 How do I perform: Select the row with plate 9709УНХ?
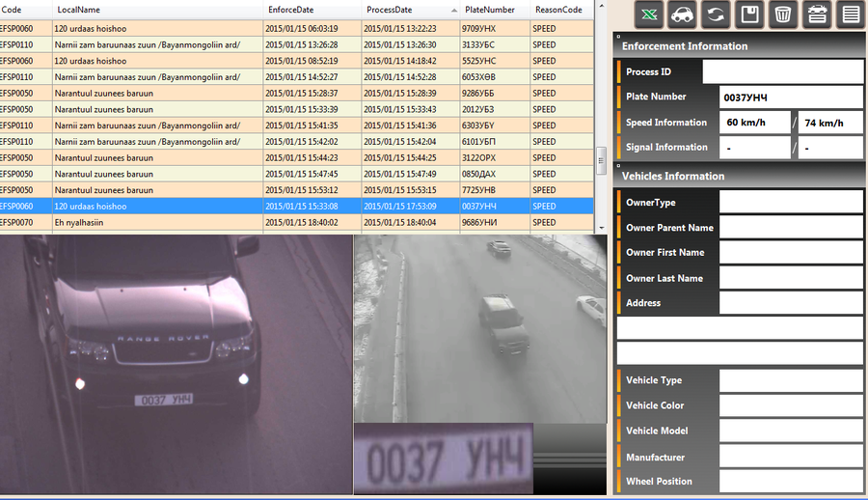point(296,29)
